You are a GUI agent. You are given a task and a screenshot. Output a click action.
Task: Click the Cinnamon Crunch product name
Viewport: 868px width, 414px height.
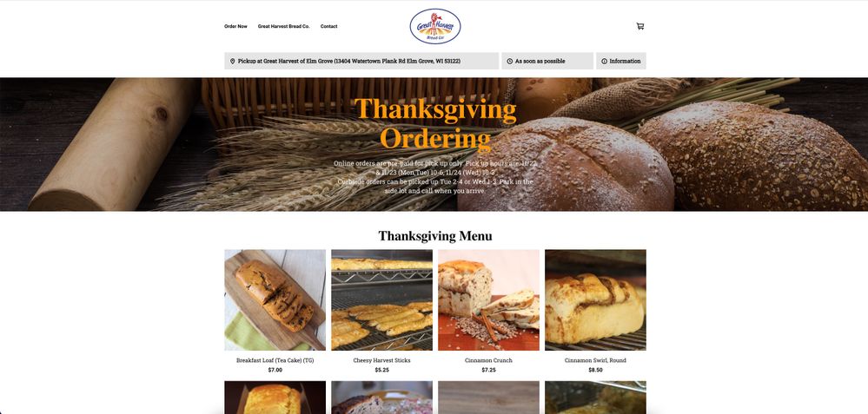[489, 360]
